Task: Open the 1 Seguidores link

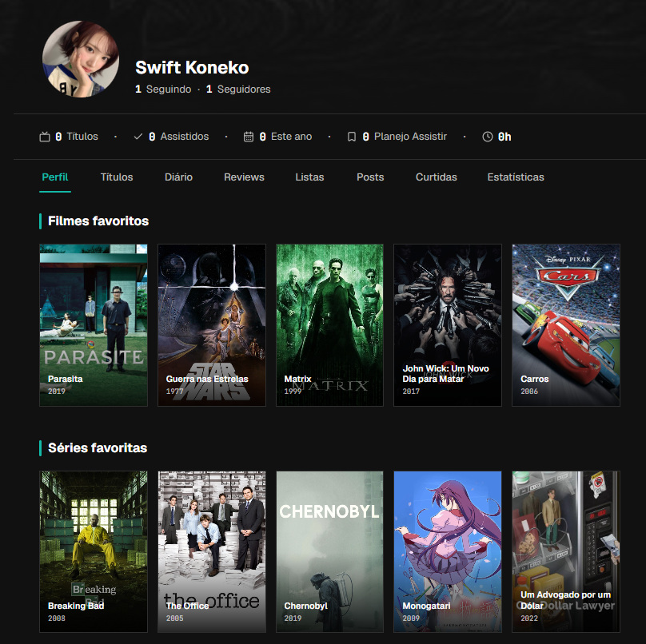Action: pos(238,89)
